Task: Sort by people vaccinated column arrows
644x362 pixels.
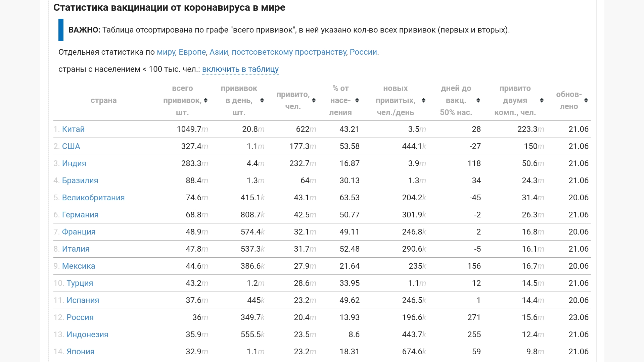Action: tap(314, 100)
